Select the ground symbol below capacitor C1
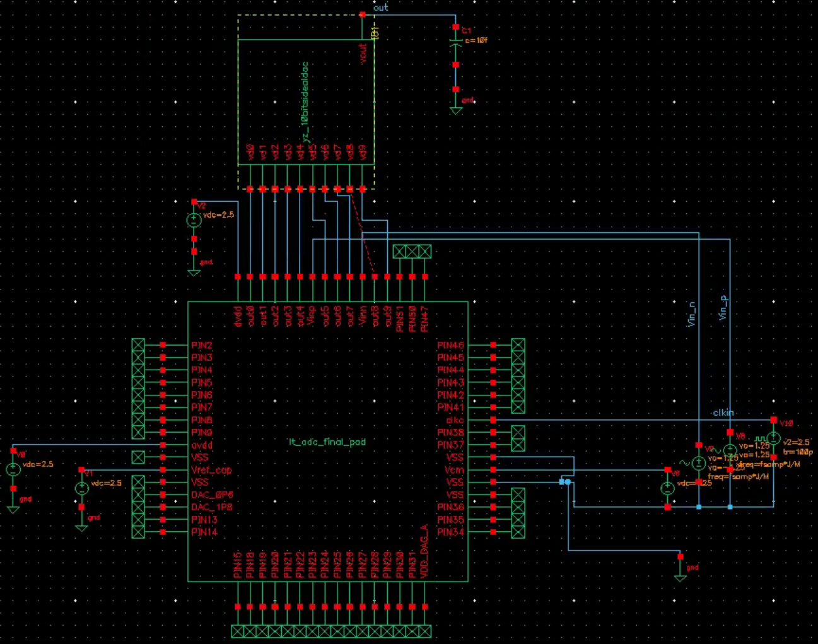The height and width of the screenshot is (644, 818). (455, 110)
